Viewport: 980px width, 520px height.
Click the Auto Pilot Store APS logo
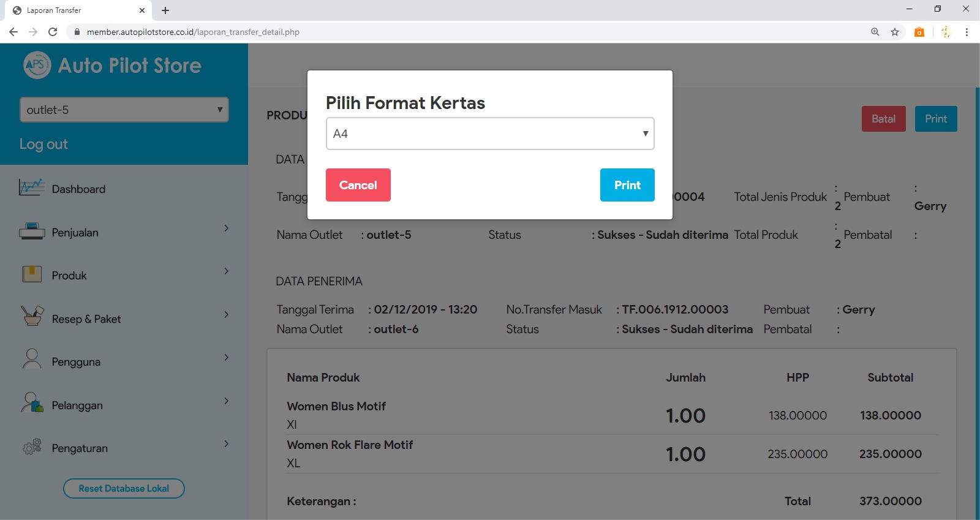click(x=37, y=65)
